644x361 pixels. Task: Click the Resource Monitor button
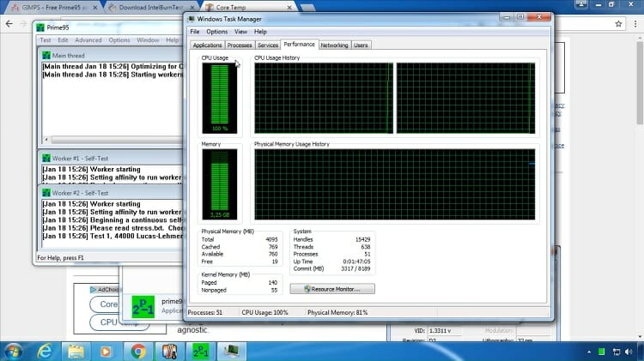(332, 289)
